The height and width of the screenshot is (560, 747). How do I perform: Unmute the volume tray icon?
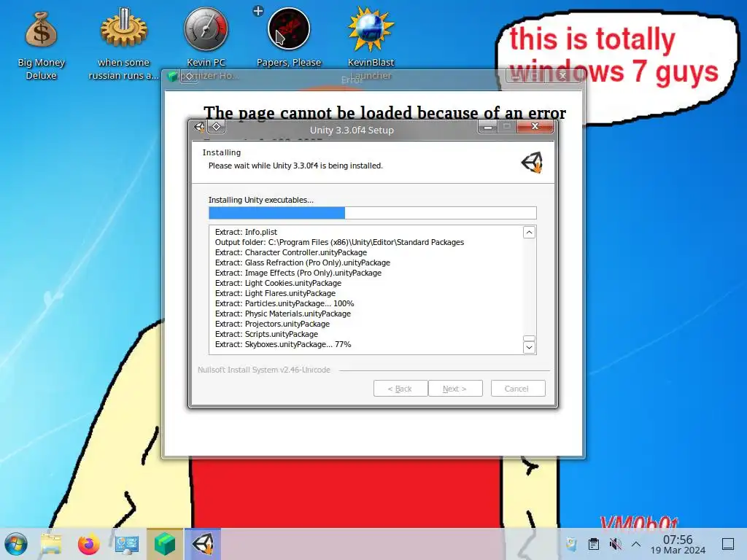pos(615,544)
